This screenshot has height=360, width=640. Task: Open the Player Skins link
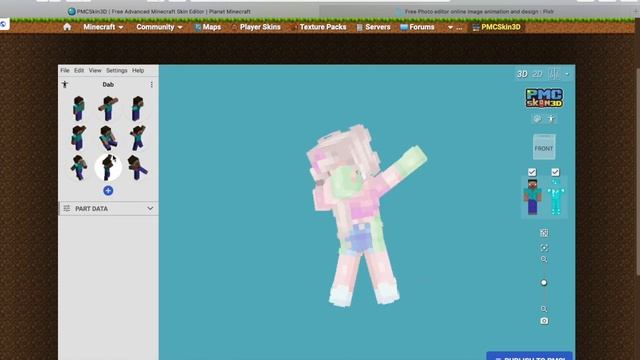(256, 27)
